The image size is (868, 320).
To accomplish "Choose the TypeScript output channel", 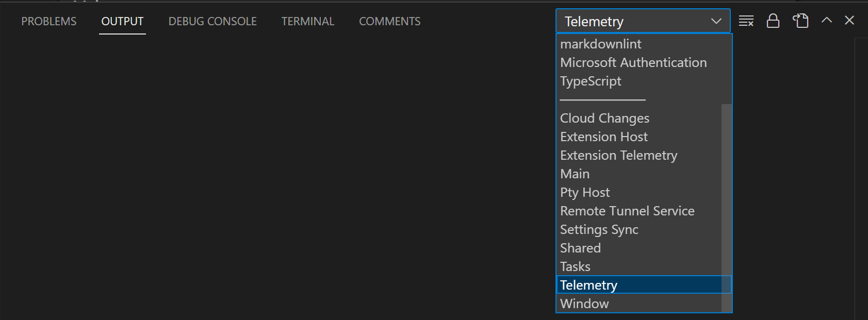I will [590, 81].
